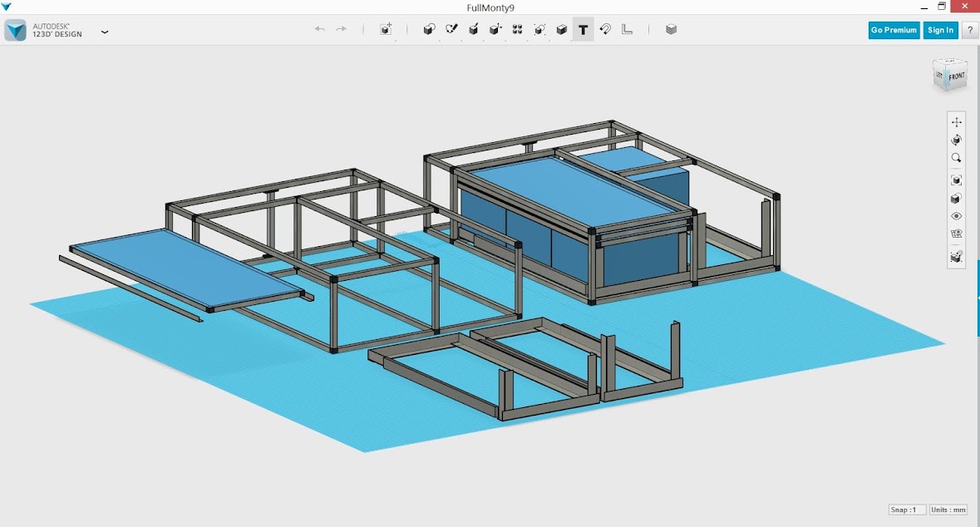This screenshot has width=980, height=527.
Task: Open the Primitives tool menu
Action: click(x=429, y=30)
